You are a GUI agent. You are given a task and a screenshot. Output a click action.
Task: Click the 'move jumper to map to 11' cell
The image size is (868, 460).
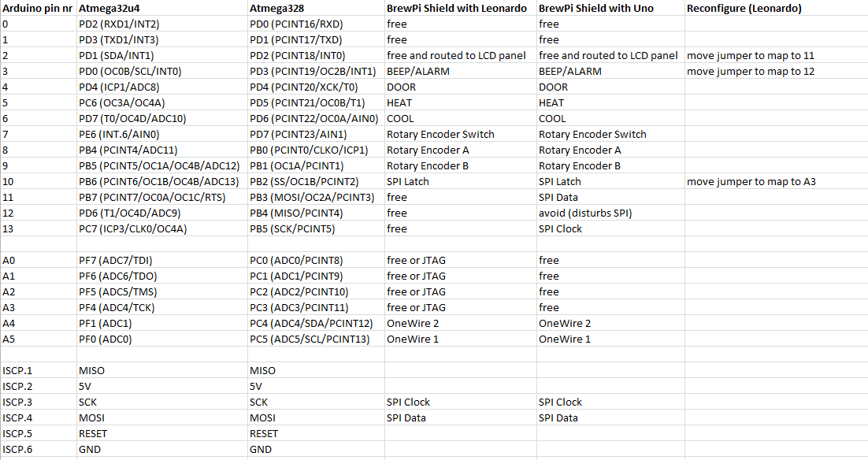point(776,55)
